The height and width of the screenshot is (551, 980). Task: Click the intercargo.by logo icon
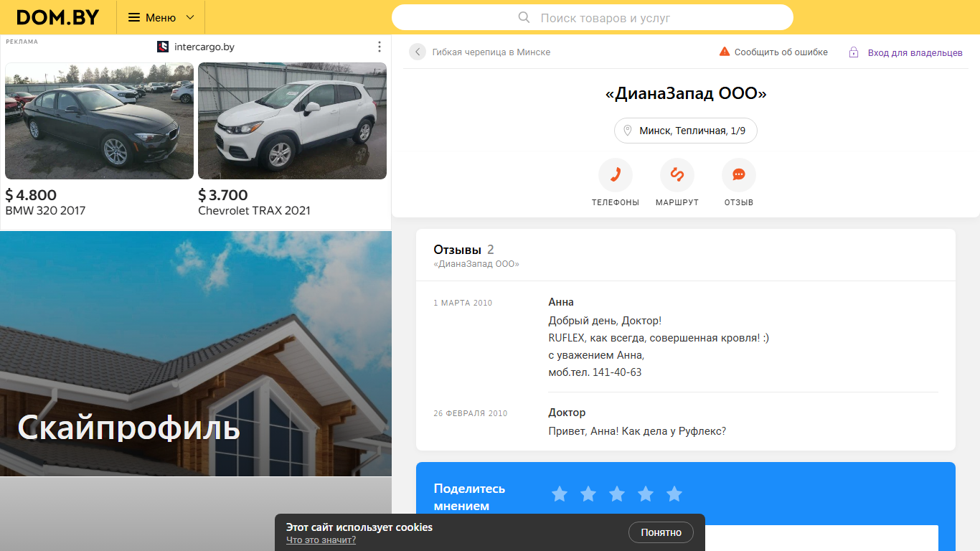click(163, 47)
